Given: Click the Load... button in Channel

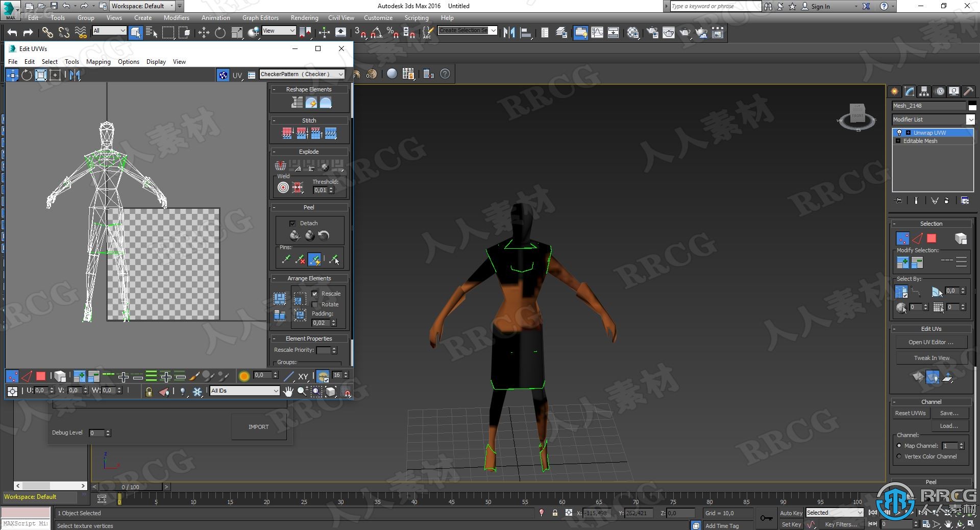Looking at the screenshot, I should [949, 426].
